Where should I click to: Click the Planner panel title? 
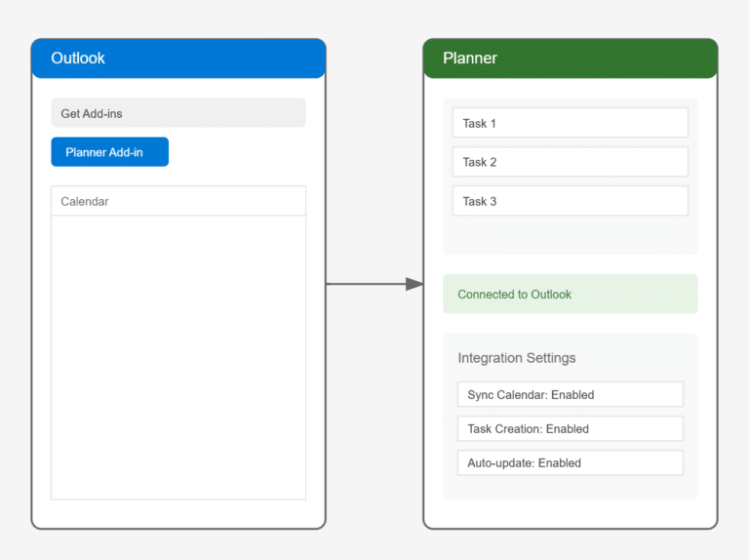[470, 58]
